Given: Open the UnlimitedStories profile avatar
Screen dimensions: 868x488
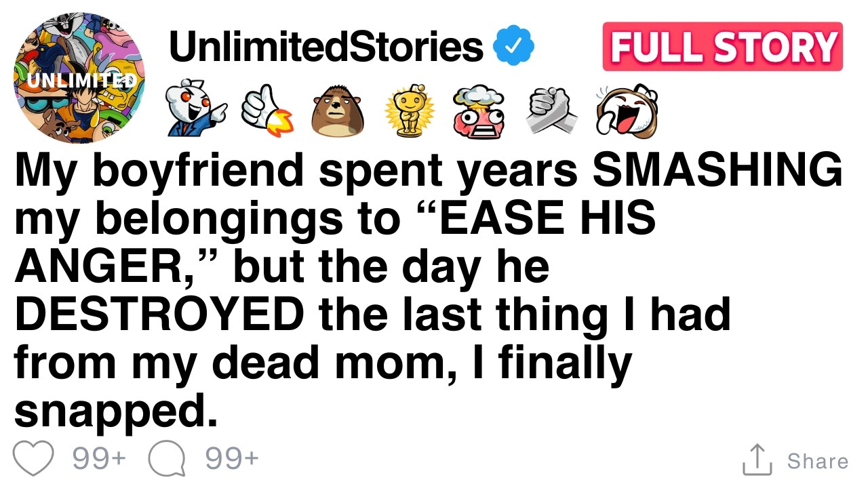Looking at the screenshot, I should [x=79, y=77].
